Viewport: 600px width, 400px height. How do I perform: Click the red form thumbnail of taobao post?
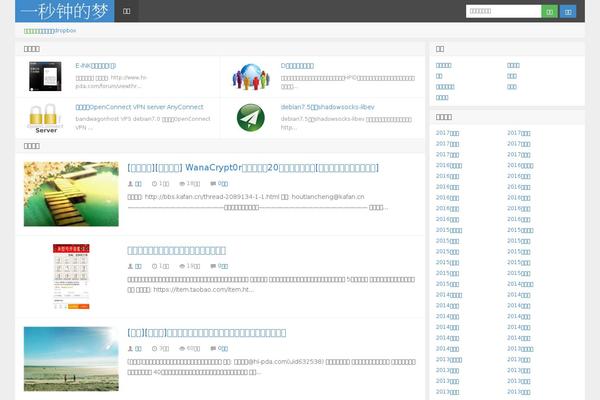71,276
